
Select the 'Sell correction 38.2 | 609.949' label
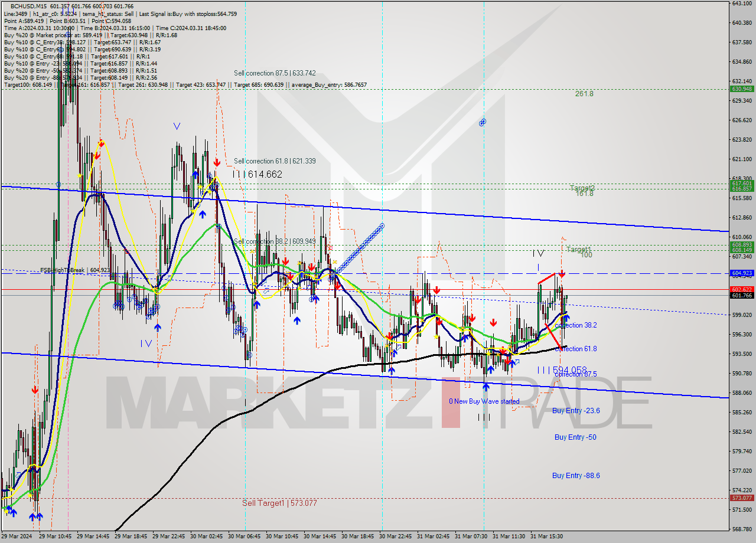[x=275, y=241]
